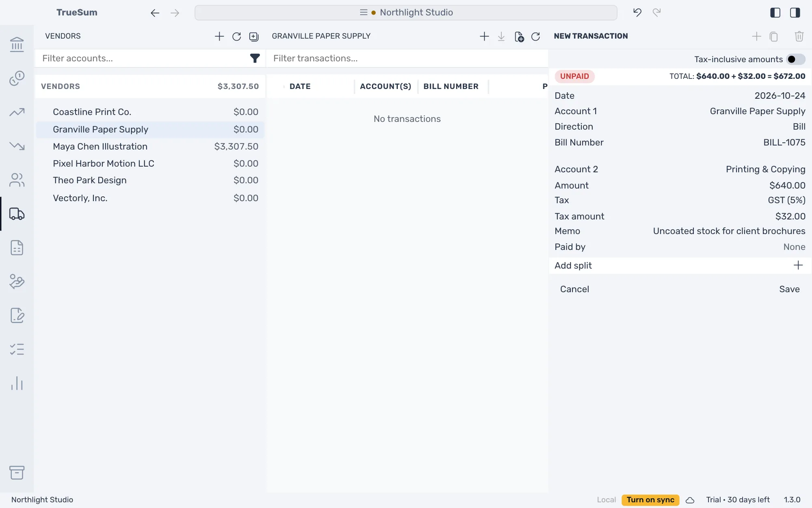The height and width of the screenshot is (508, 812).
Task: Select Pixel Harbor Motion LLC vendor
Action: [150, 164]
